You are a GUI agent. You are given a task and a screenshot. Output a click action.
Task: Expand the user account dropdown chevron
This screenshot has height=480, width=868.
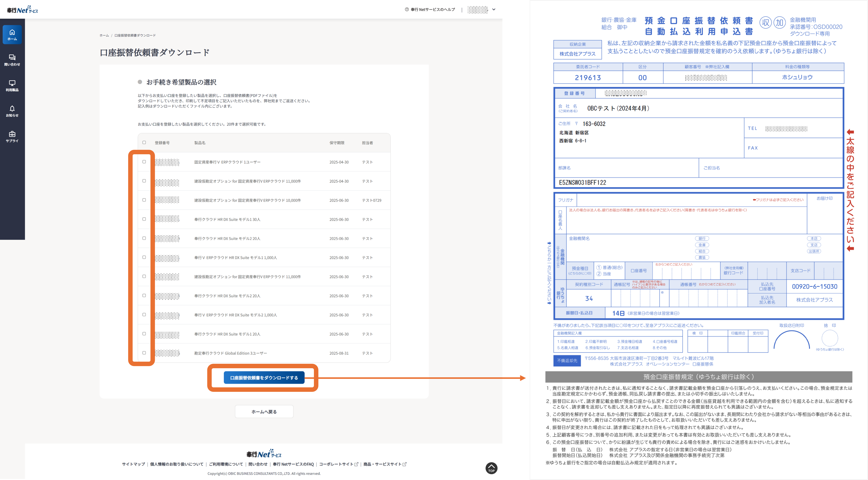pos(494,9)
